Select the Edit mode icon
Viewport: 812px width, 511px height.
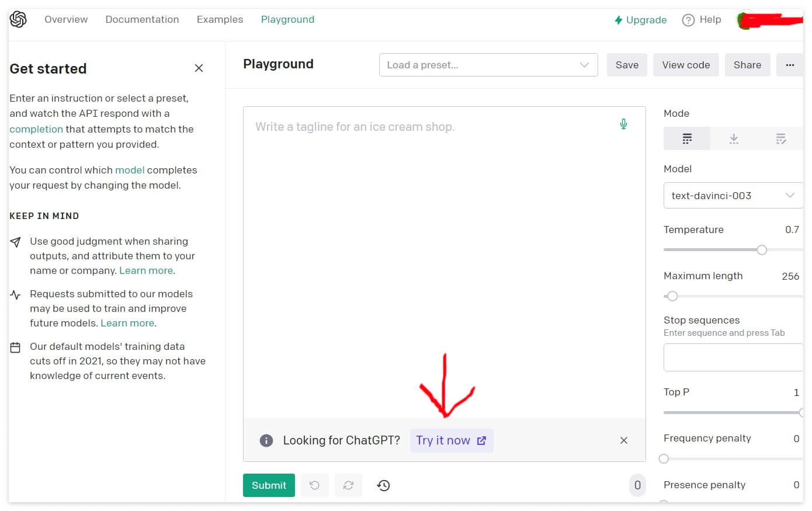(780, 139)
